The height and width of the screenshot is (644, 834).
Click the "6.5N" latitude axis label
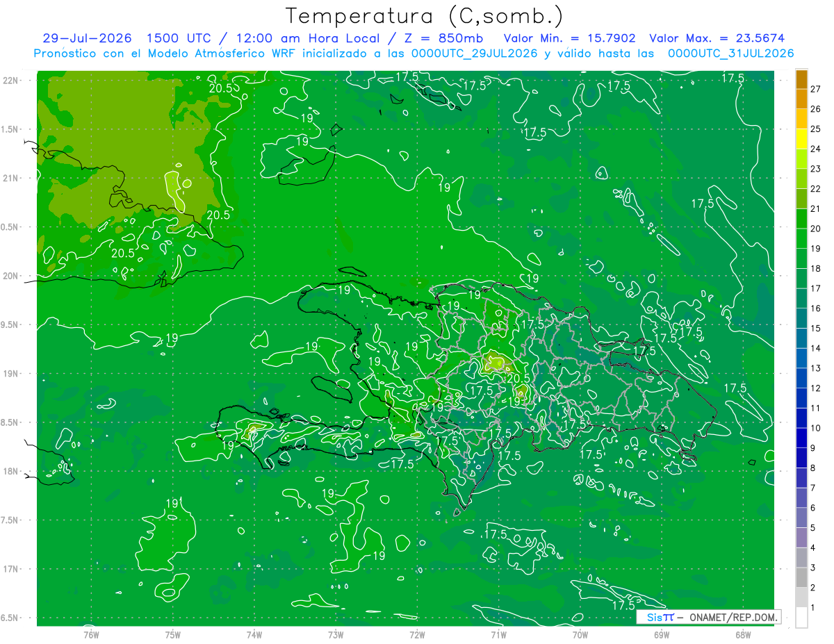click(x=10, y=618)
